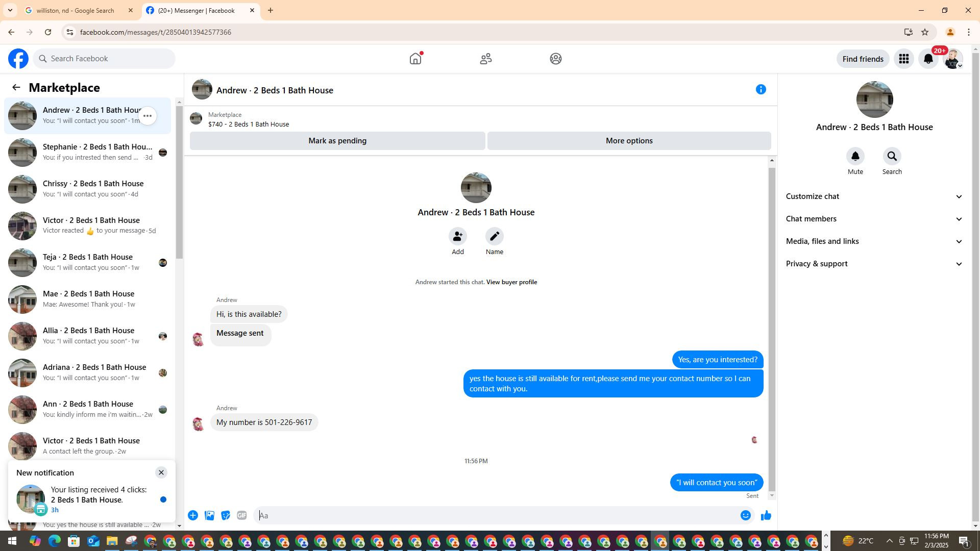
Task: Open the Groups icon in top navigation
Action: [556, 59]
